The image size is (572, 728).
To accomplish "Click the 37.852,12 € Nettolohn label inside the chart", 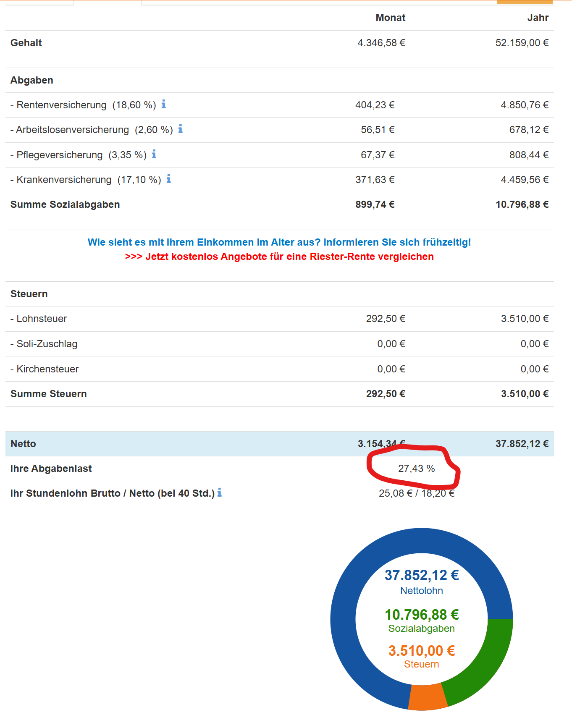I will pyautogui.click(x=422, y=575).
